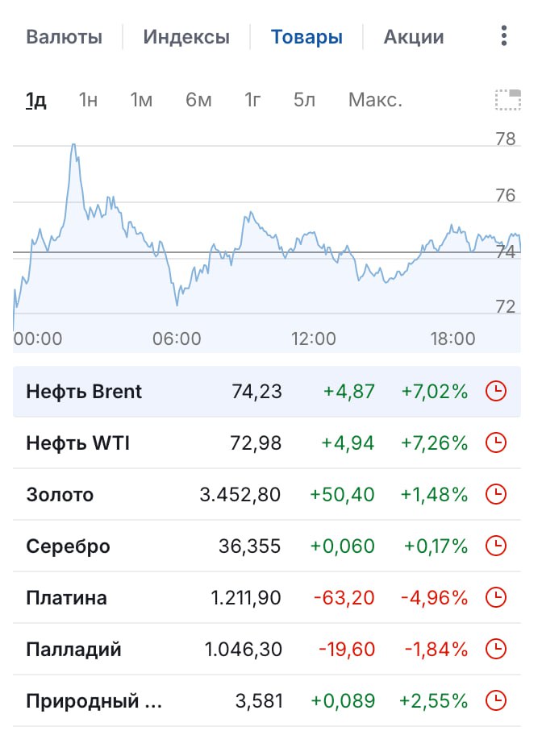Show the Макс. chart period
Image resolution: width=542 pixels, height=756 pixels.
[375, 100]
